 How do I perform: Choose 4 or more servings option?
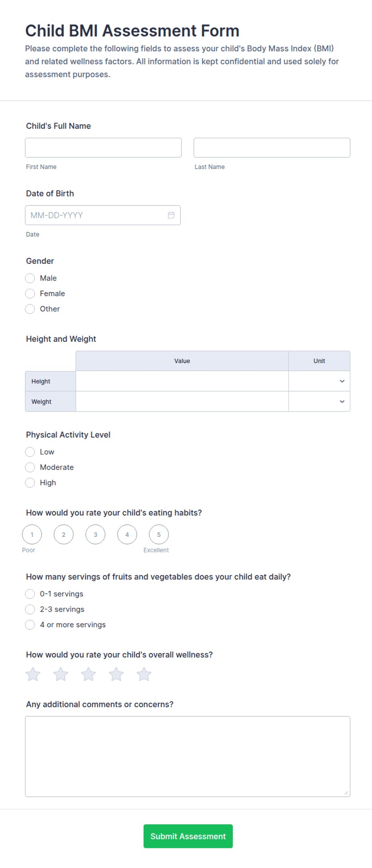pyautogui.click(x=30, y=625)
